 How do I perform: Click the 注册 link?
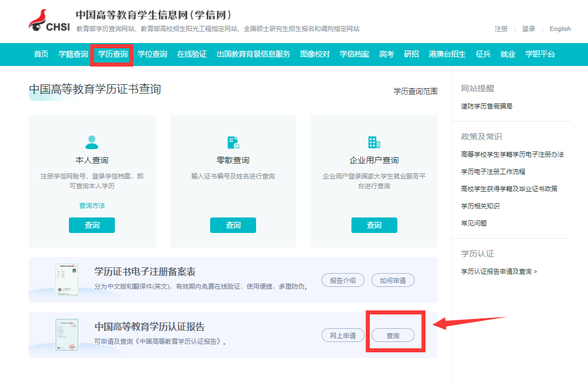[501, 29]
